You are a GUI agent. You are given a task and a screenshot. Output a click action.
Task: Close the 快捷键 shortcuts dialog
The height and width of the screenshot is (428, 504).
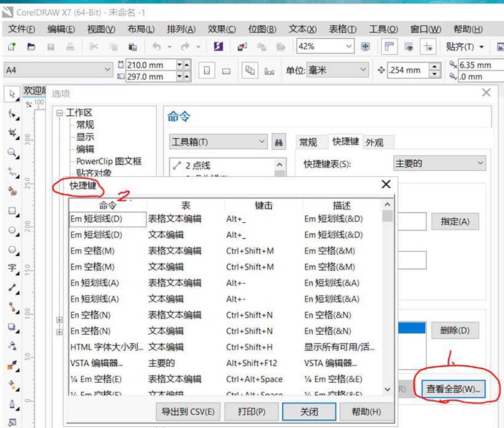click(386, 184)
